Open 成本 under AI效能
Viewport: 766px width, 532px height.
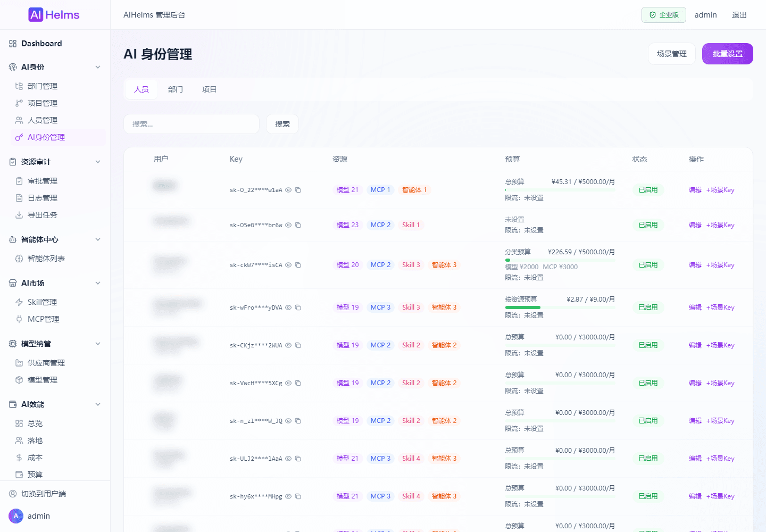(x=58, y=458)
